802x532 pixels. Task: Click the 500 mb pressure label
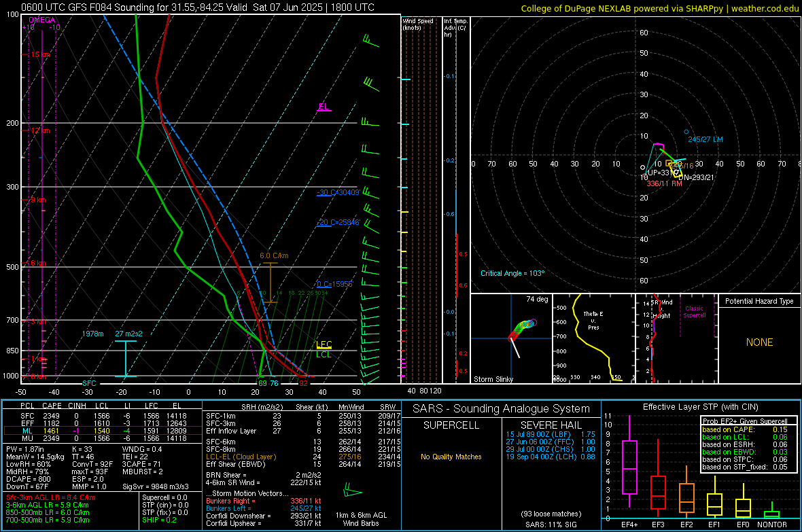click(x=12, y=267)
